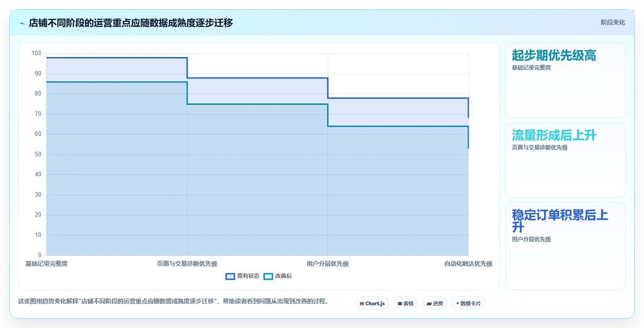The image size is (644, 328).
Task: Click the 原有状态 legend label
Action: tap(248, 276)
